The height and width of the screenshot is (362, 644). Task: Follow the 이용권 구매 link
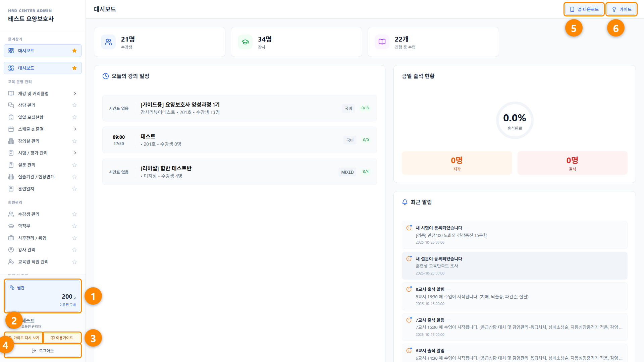coord(67,305)
